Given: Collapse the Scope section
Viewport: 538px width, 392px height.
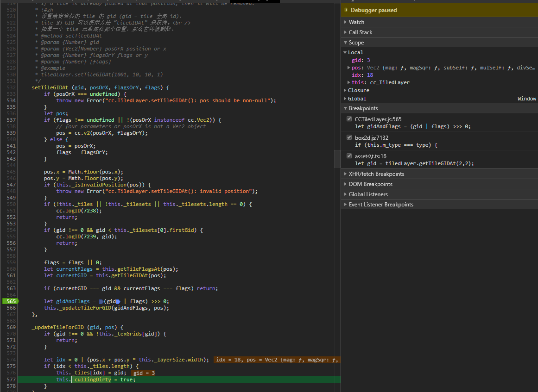Looking at the screenshot, I should (x=356, y=43).
